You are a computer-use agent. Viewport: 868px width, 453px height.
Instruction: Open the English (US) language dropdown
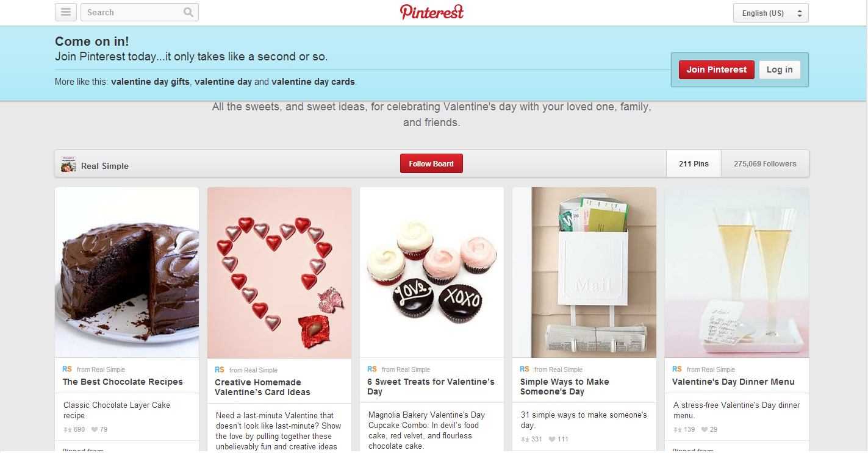click(771, 13)
